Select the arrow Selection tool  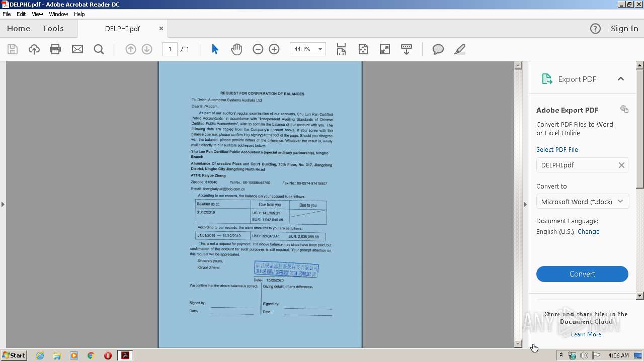(215, 49)
